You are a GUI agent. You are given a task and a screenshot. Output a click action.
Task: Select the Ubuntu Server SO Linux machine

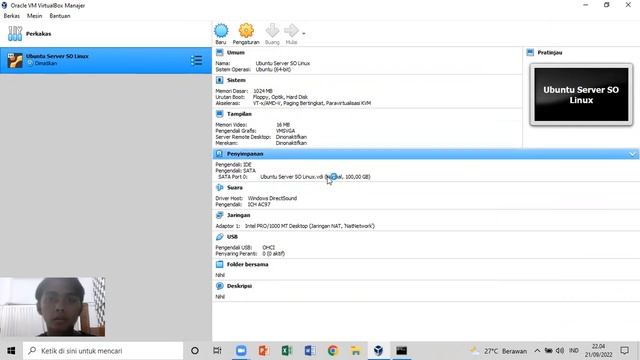[x=106, y=60]
